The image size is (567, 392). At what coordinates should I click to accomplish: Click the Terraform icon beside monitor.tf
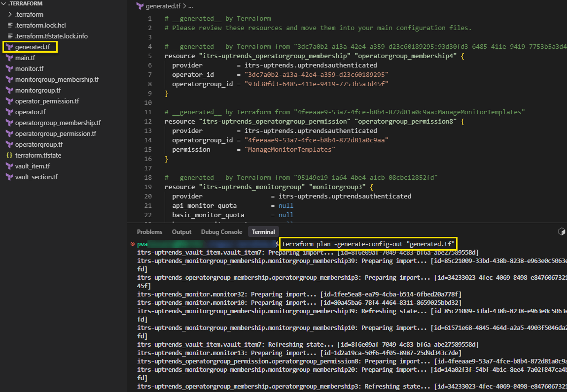click(x=8, y=68)
